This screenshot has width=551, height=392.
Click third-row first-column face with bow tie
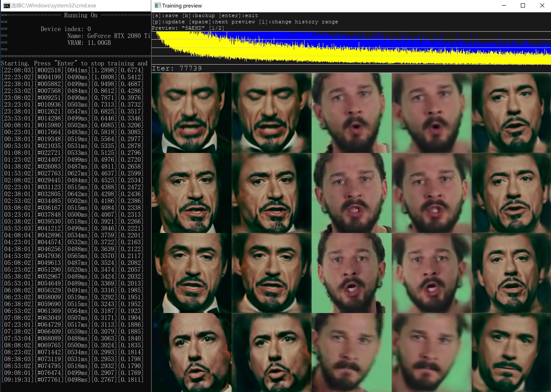click(x=191, y=273)
